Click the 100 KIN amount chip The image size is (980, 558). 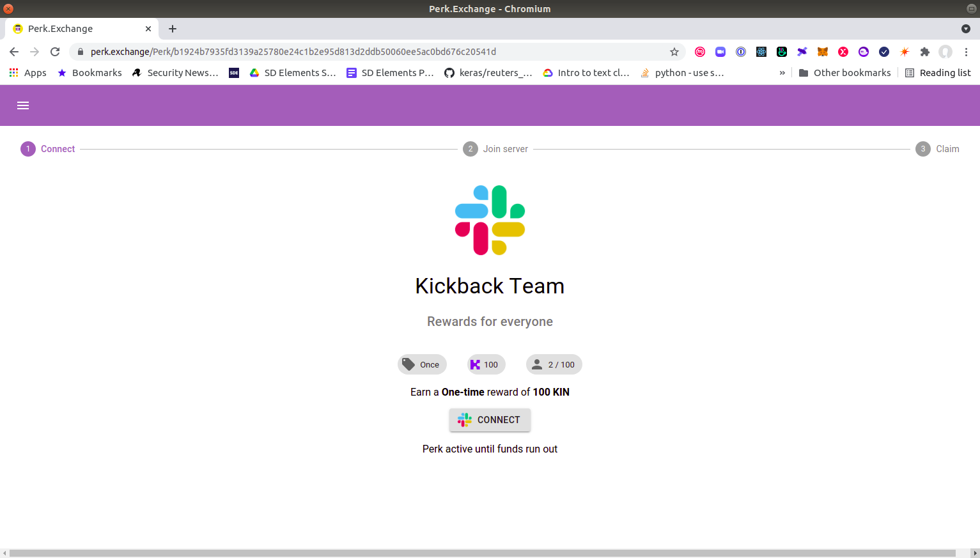tap(486, 364)
